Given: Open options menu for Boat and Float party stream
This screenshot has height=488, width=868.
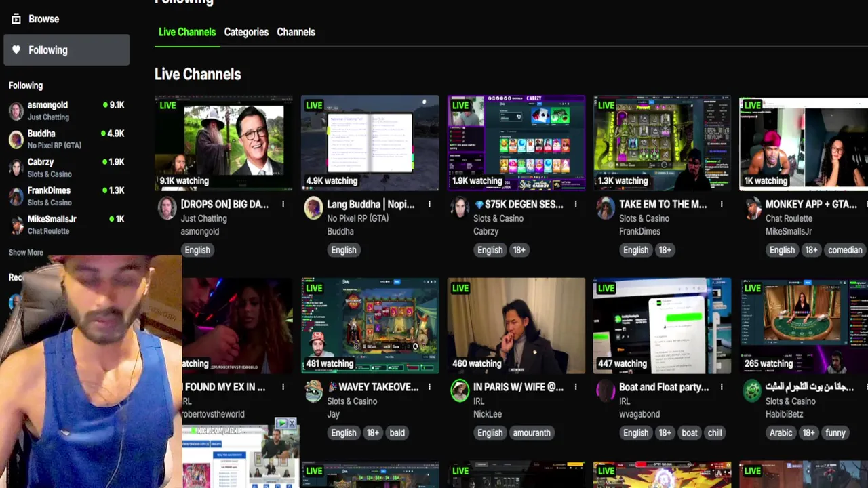Looking at the screenshot, I should 722,387.
